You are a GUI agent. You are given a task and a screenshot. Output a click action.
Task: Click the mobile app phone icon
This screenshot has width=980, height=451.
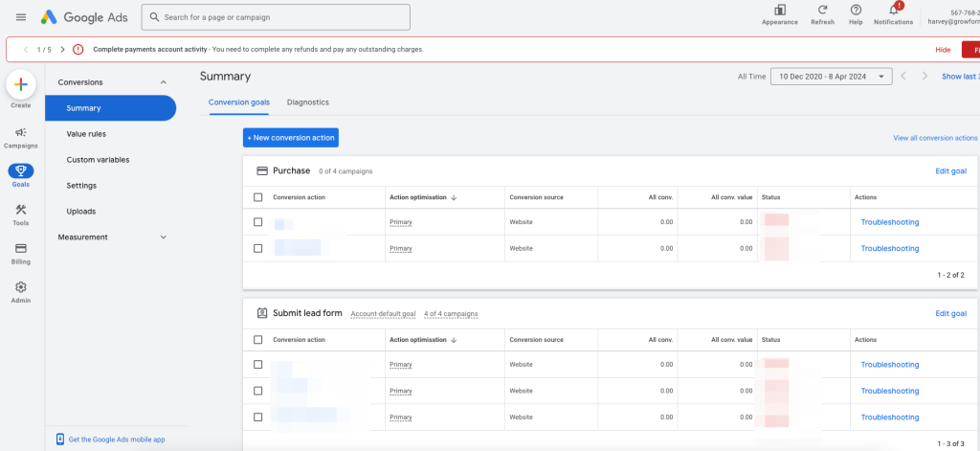coord(60,440)
